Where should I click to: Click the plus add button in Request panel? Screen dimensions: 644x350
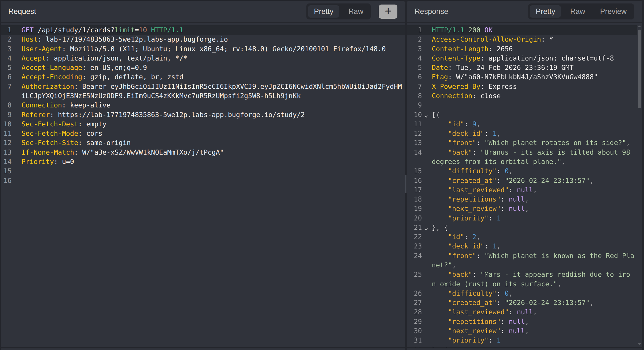pos(388,11)
